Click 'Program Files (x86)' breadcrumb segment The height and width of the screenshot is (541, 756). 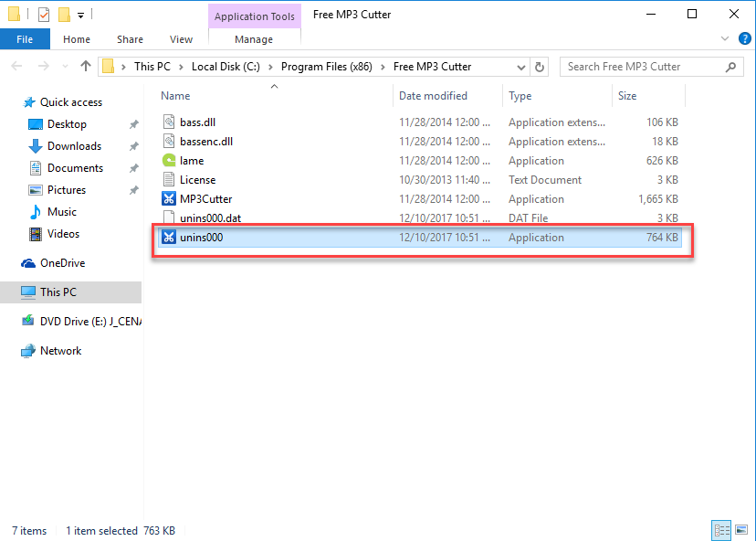coord(326,67)
